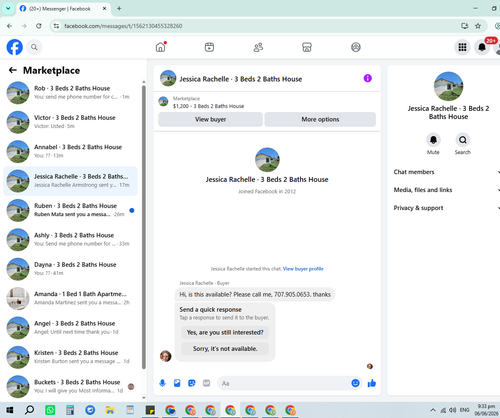Open Dayna - 3 Beds 2 Baths House chat
The height and width of the screenshot is (418, 500).
pos(70,269)
